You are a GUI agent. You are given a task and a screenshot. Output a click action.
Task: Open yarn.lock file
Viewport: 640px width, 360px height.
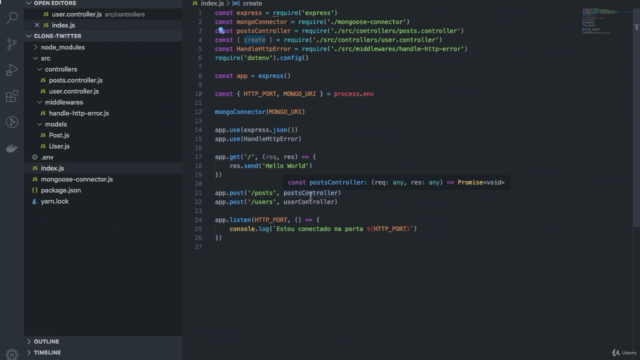54,202
